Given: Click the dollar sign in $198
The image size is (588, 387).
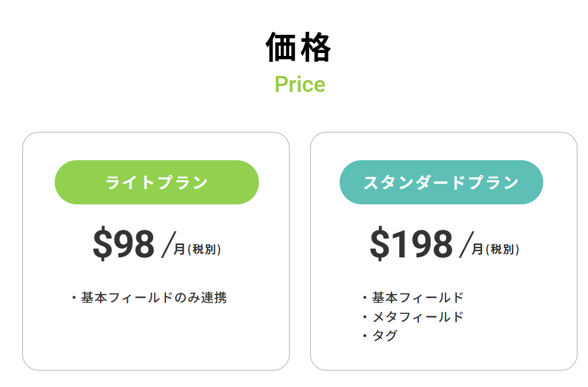Looking at the screenshot, I should click(379, 244).
